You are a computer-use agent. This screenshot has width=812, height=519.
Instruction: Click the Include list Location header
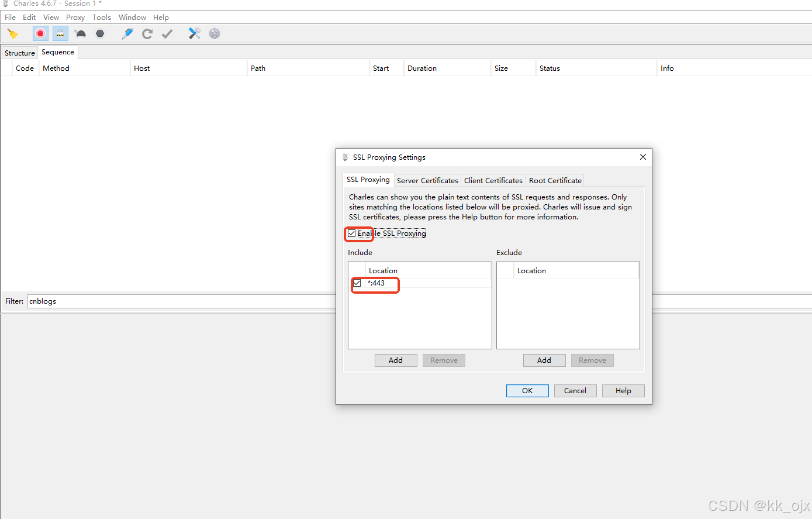[428, 271]
